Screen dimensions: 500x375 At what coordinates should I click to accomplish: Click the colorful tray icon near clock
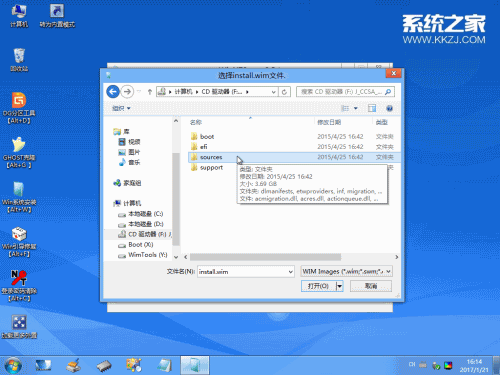click(x=448, y=365)
